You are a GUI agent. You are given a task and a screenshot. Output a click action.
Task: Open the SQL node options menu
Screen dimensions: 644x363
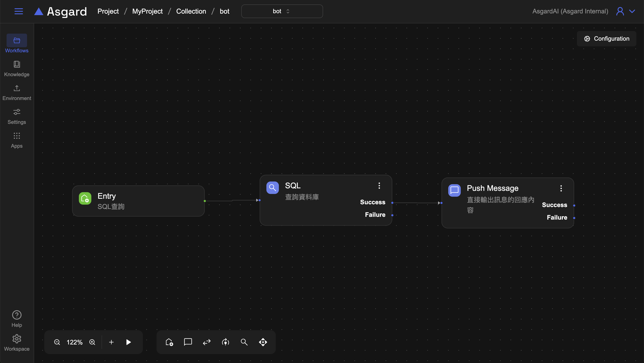coord(379,186)
